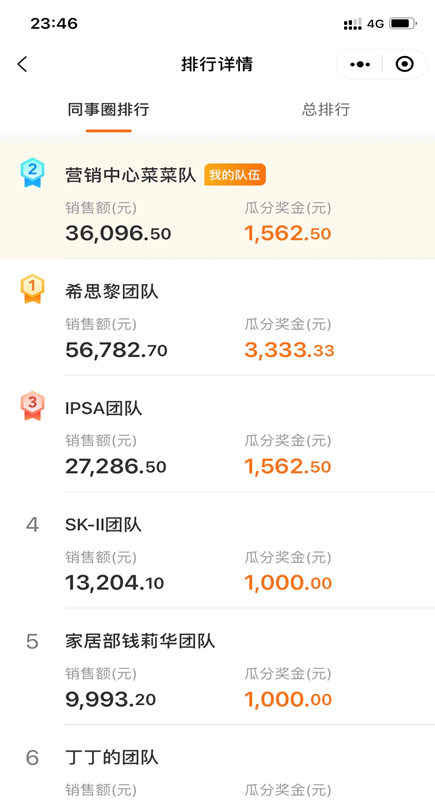Close mini program via target circle icon
Viewport: 435px width, 801px height.
[405, 64]
